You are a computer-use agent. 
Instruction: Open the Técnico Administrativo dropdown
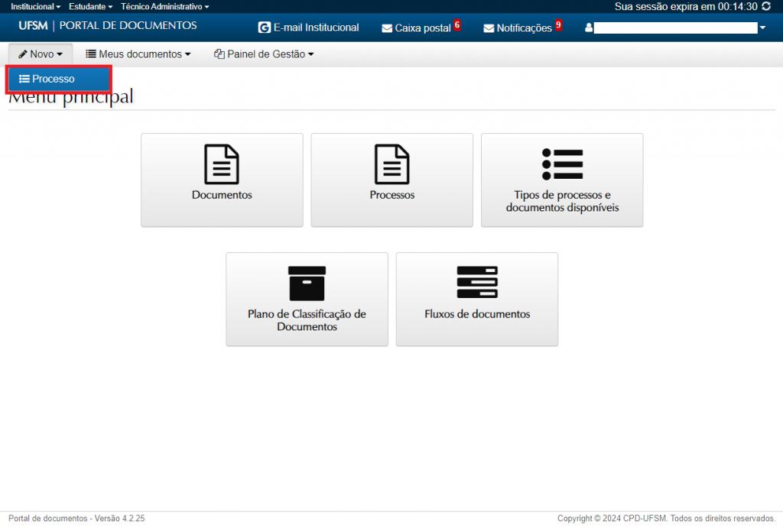tap(164, 6)
